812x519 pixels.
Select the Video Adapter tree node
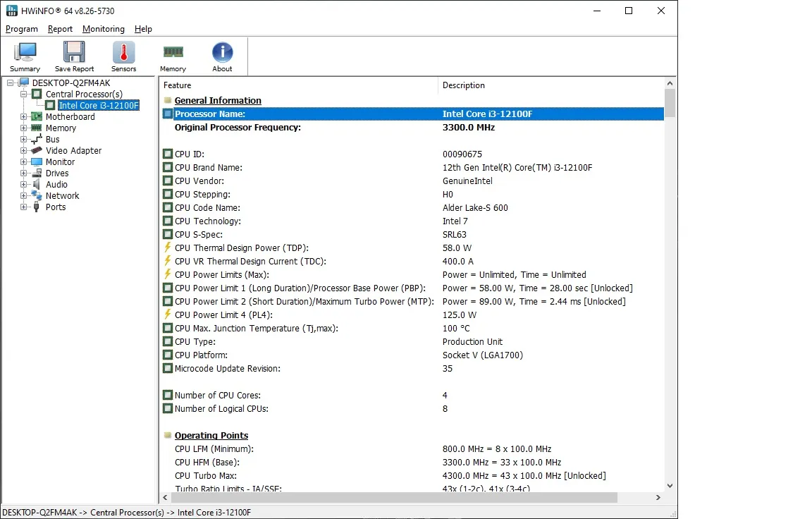click(73, 150)
